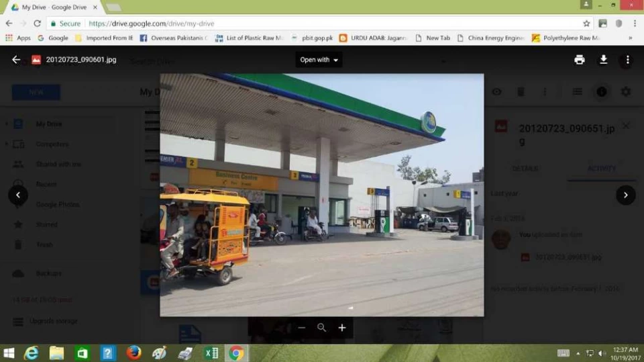
Task: Open the volume control in system tray
Action: 602,353
